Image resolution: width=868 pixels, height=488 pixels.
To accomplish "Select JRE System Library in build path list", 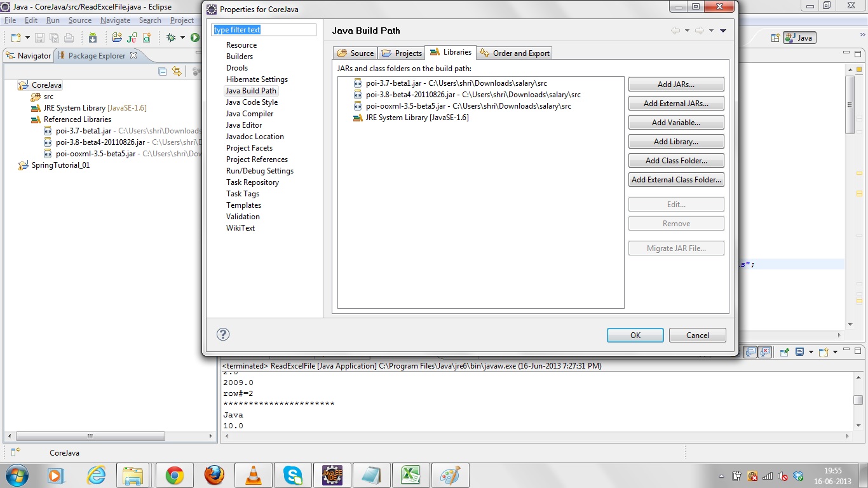I will (410, 118).
